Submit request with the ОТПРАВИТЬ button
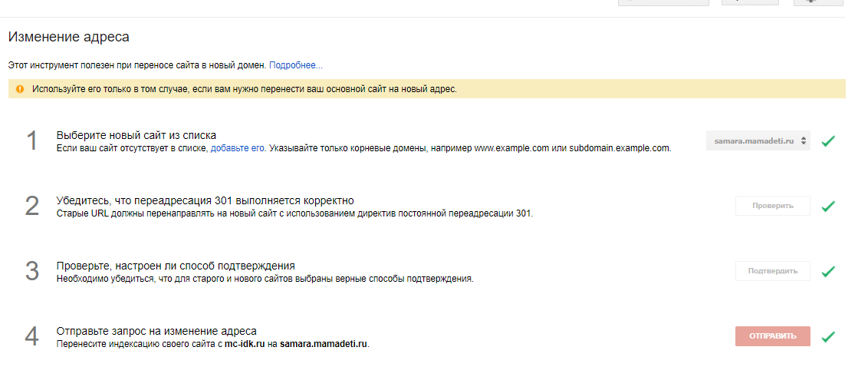Viewport: 868px width, 367px height. point(772,336)
